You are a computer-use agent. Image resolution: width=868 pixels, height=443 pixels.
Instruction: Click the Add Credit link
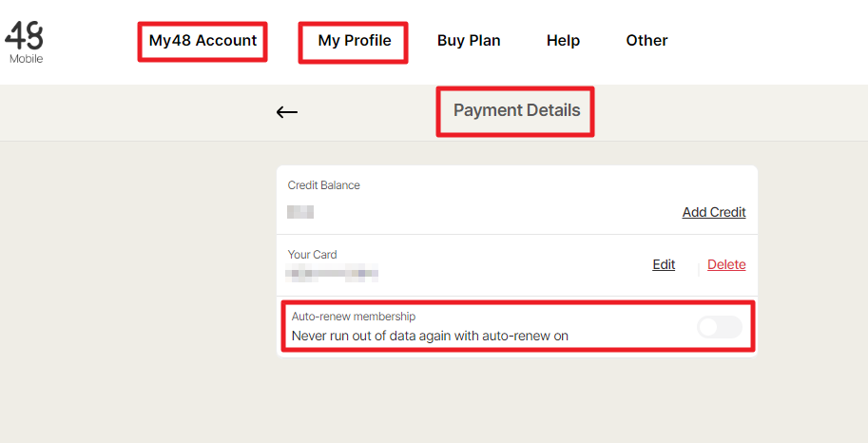[714, 212]
